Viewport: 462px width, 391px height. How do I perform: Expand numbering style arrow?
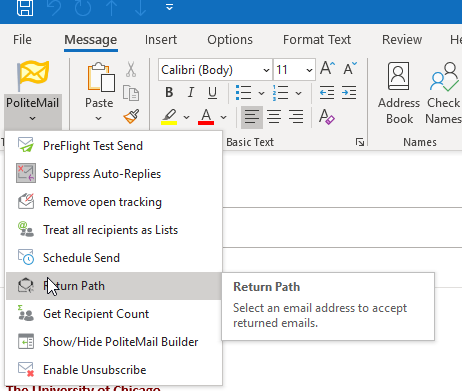click(x=299, y=93)
